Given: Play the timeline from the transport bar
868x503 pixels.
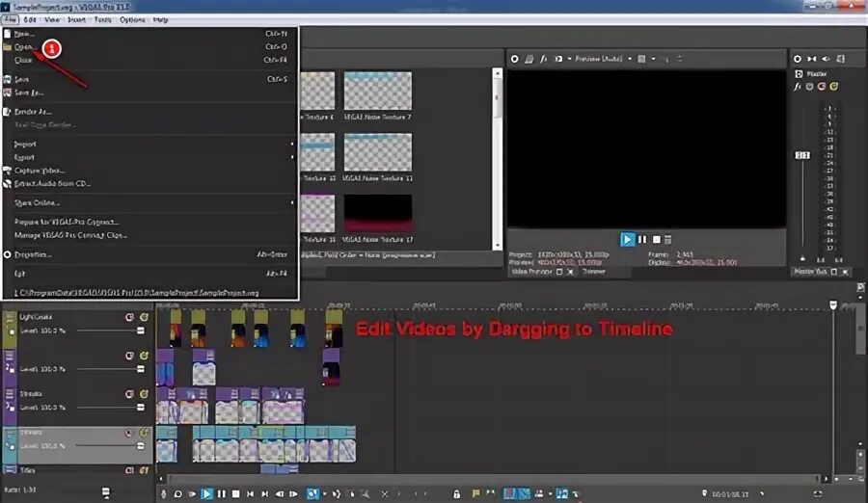Looking at the screenshot, I should (x=206, y=493).
